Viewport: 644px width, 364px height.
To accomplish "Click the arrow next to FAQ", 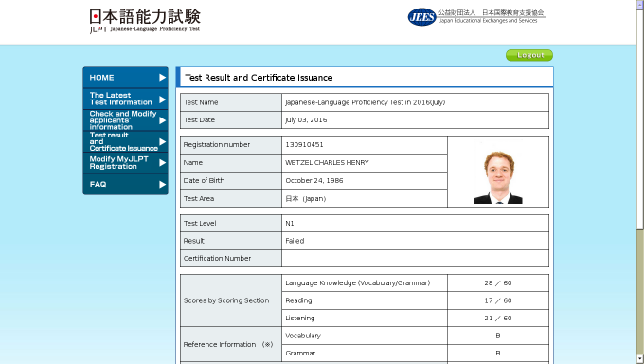I will 162,184.
